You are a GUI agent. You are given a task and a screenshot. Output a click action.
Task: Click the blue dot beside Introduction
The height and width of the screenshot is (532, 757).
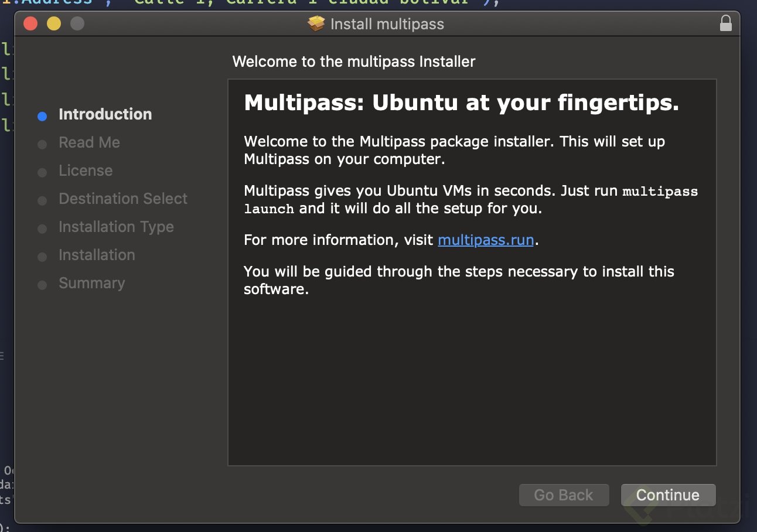[x=42, y=116]
